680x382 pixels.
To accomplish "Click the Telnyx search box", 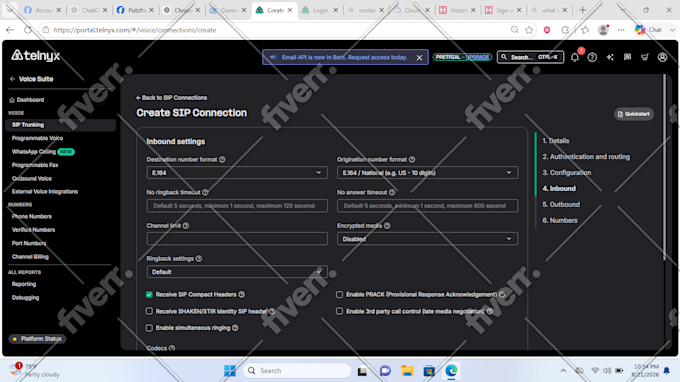I will pyautogui.click(x=530, y=57).
